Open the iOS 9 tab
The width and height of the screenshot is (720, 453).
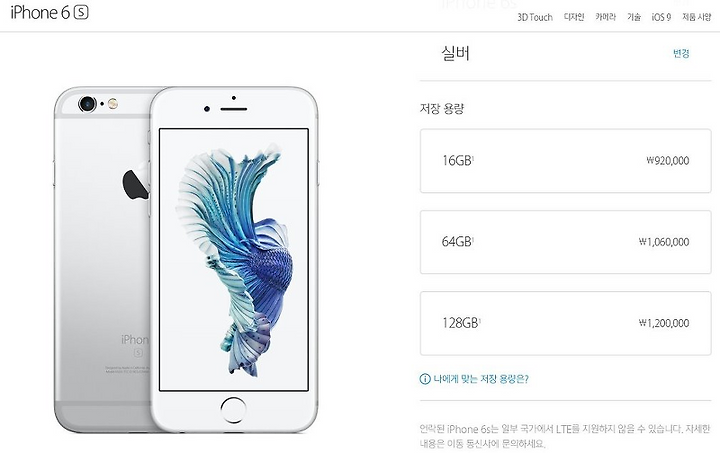(661, 17)
